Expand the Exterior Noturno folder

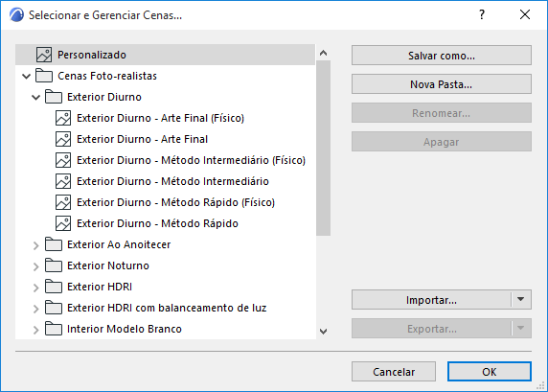[x=36, y=266]
